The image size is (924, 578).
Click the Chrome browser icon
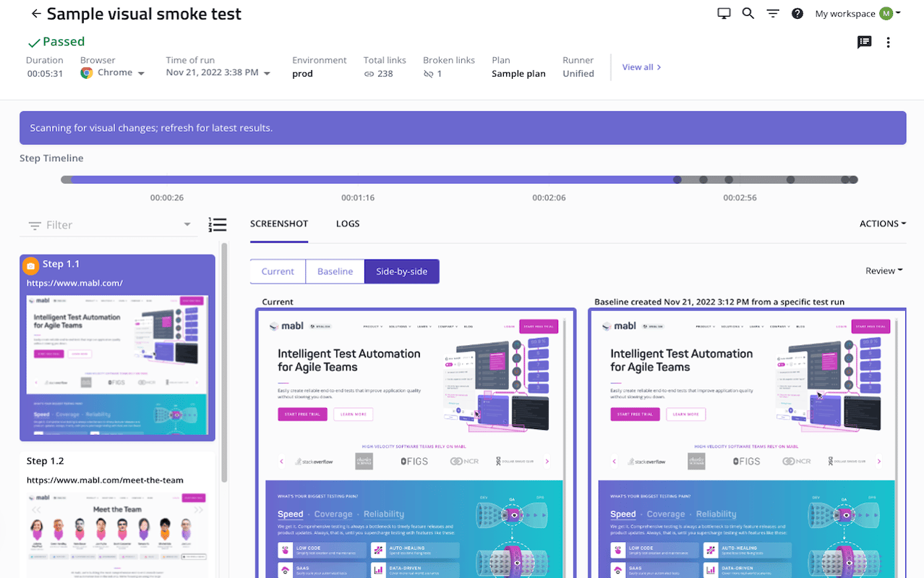click(87, 73)
